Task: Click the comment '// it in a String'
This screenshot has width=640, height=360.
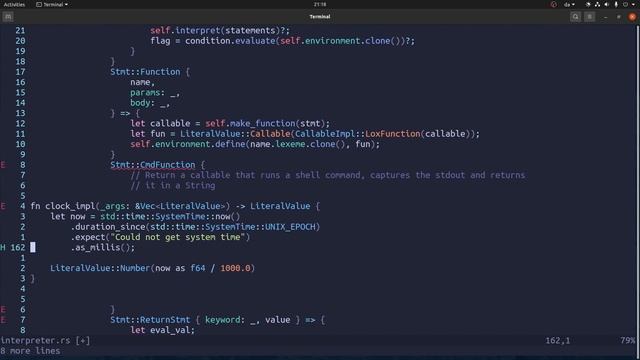Action: pyautogui.click(x=173, y=186)
